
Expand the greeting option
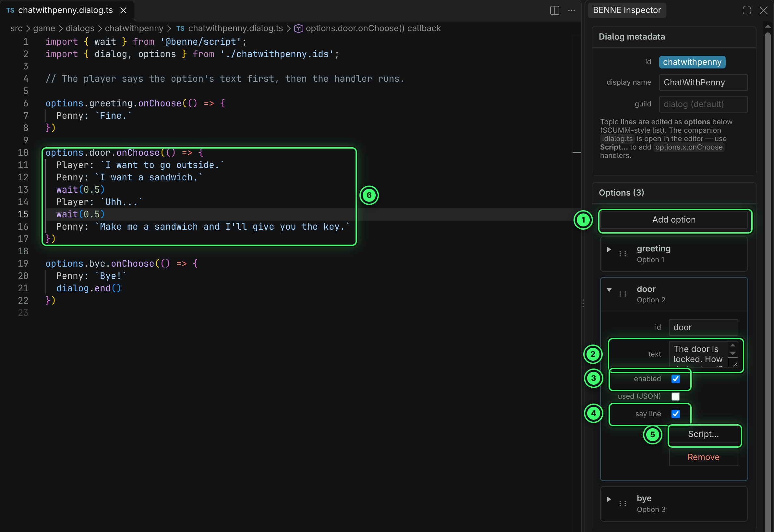pyautogui.click(x=609, y=249)
